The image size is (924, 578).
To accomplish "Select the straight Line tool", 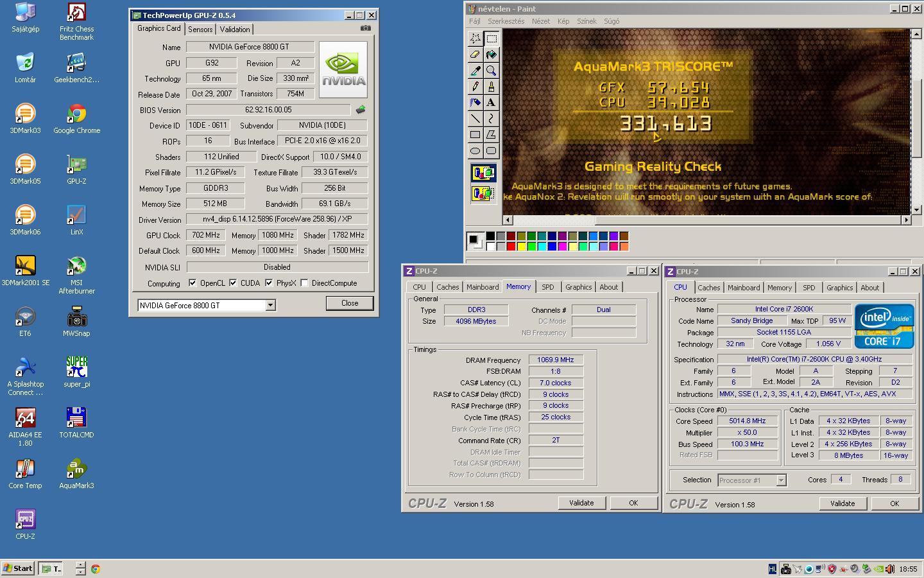I will tap(475, 119).
